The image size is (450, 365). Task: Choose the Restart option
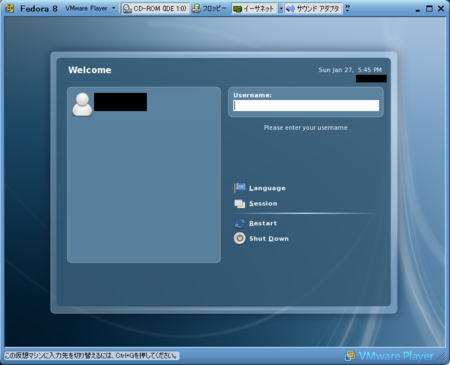pyautogui.click(x=263, y=223)
